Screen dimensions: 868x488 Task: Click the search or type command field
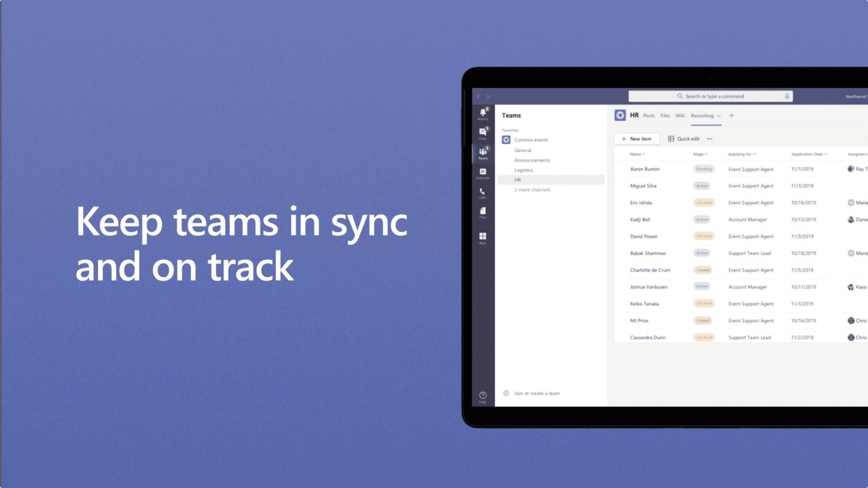click(711, 96)
